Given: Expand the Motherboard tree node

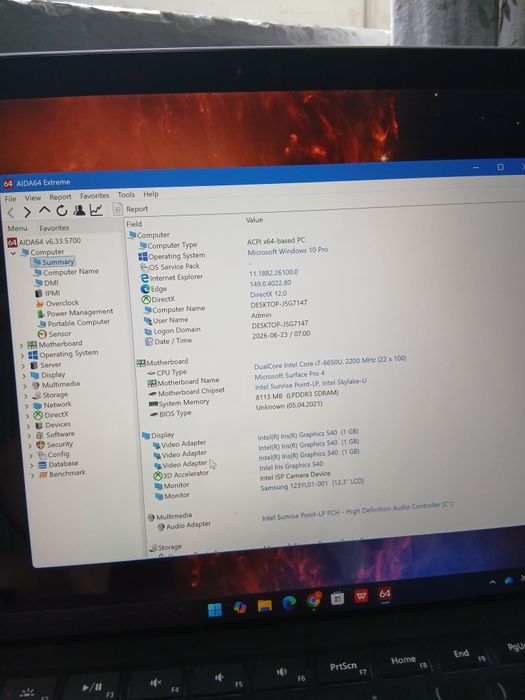Looking at the screenshot, I should (21, 346).
